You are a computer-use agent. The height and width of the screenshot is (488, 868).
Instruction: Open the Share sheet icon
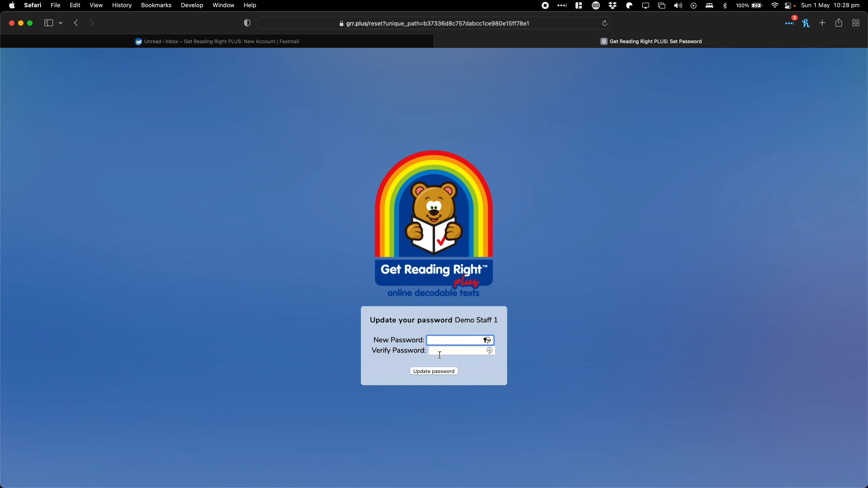(839, 23)
